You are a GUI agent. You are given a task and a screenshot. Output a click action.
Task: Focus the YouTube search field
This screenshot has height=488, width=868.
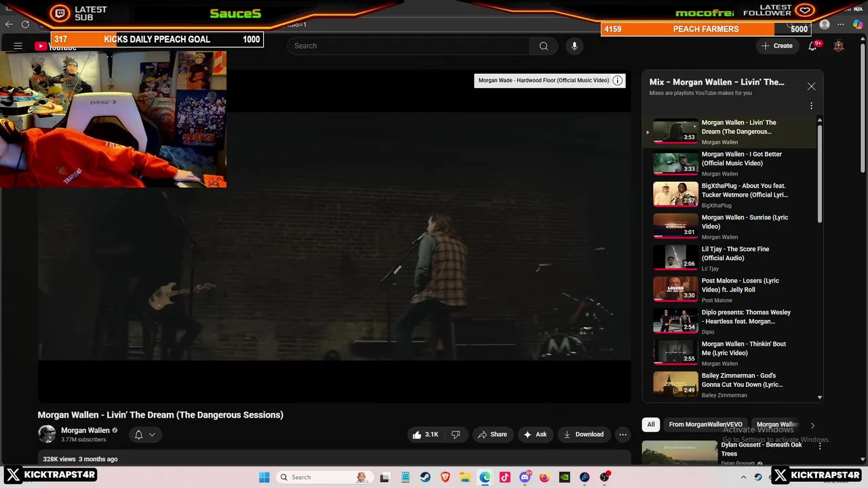[408, 46]
